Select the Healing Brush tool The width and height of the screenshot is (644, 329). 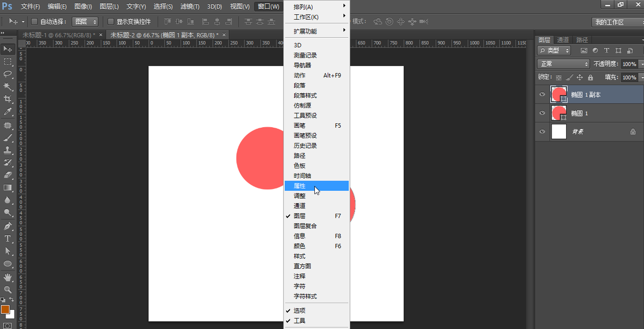pyautogui.click(x=8, y=124)
